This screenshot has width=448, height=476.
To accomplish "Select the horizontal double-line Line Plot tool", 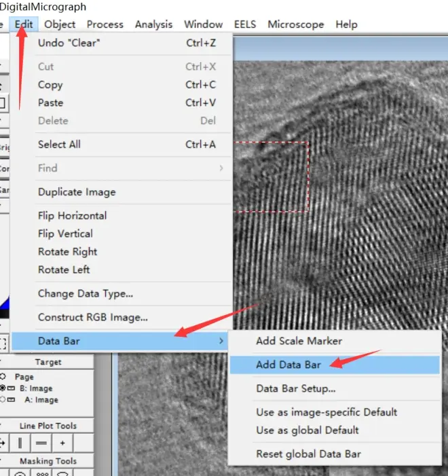I will click(41, 443).
